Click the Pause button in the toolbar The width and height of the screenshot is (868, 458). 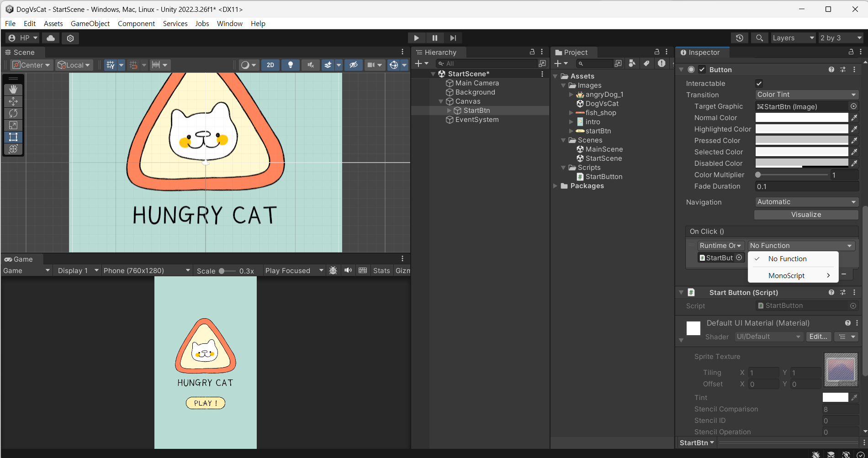tap(434, 38)
